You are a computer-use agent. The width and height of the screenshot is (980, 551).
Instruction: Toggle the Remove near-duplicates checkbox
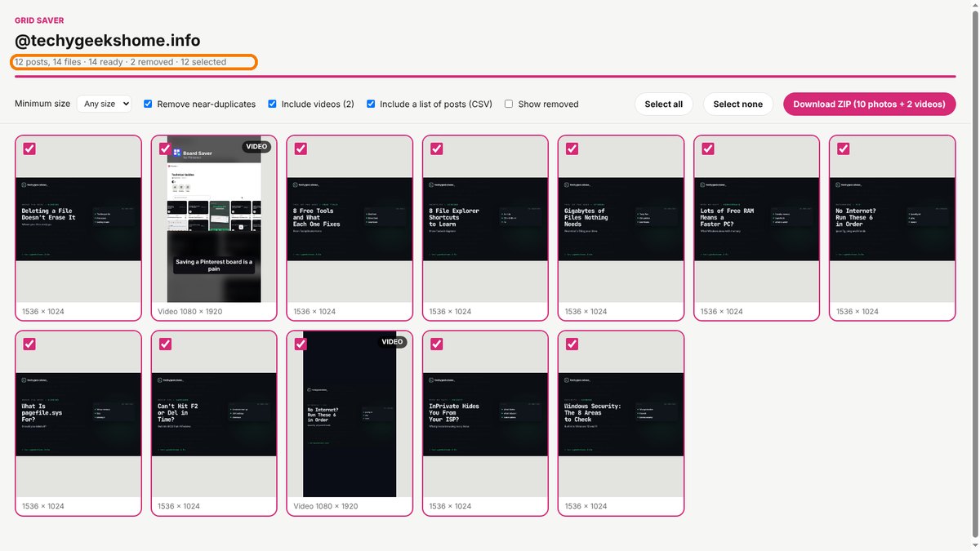[x=148, y=104]
